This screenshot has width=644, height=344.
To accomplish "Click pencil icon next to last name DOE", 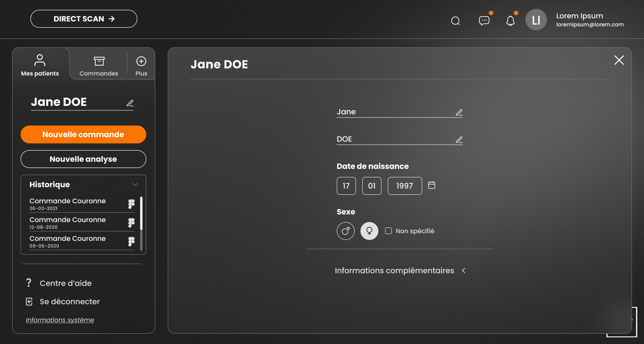I will tap(459, 140).
